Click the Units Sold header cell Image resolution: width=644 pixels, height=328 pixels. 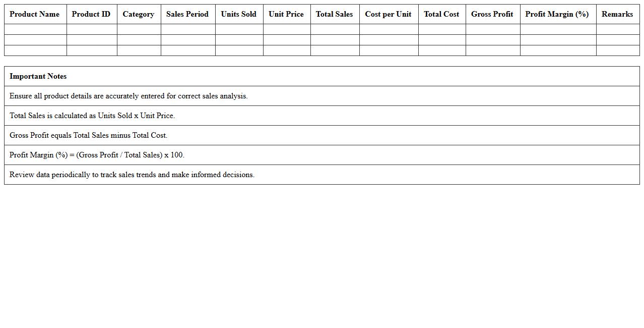point(238,14)
